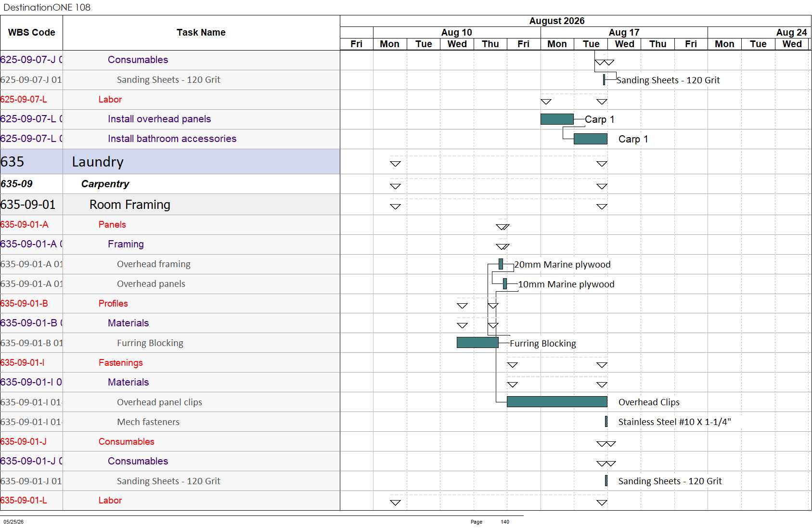Click the Install overhead panels Gantt bar
Screen dimensions: 812x528
point(557,119)
